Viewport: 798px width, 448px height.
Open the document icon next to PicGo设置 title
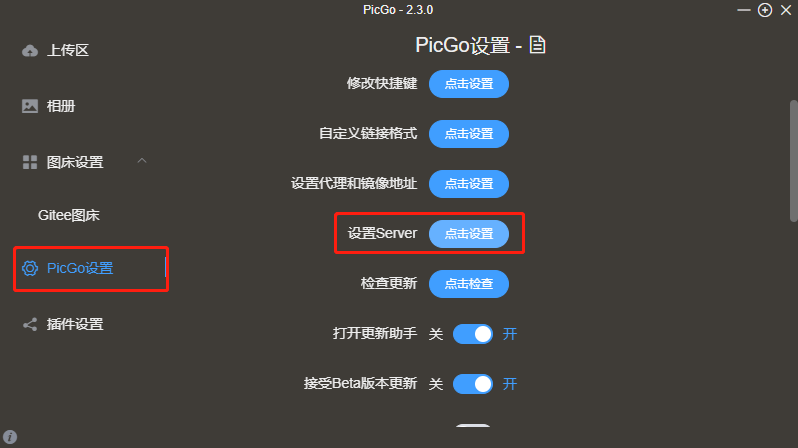pos(537,45)
